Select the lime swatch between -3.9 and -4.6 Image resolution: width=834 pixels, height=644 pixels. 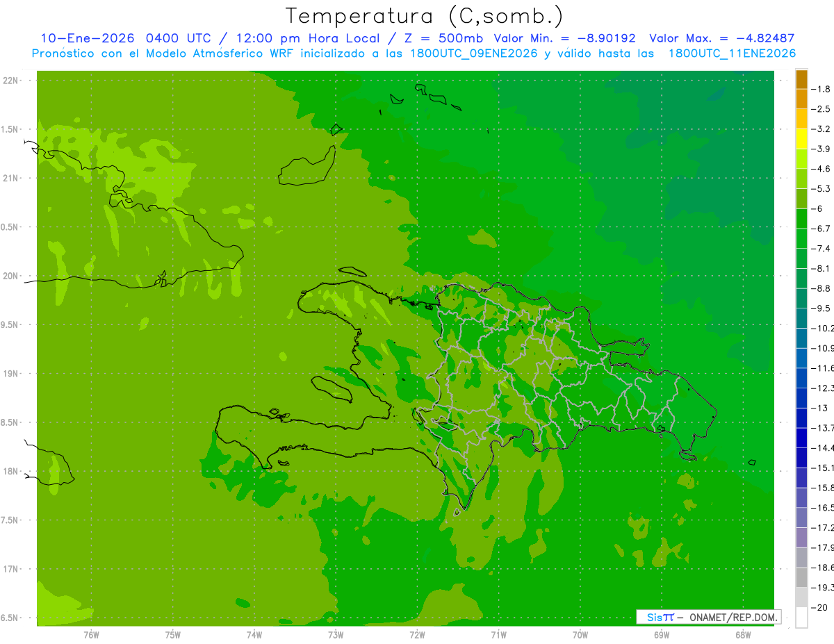[801, 158]
